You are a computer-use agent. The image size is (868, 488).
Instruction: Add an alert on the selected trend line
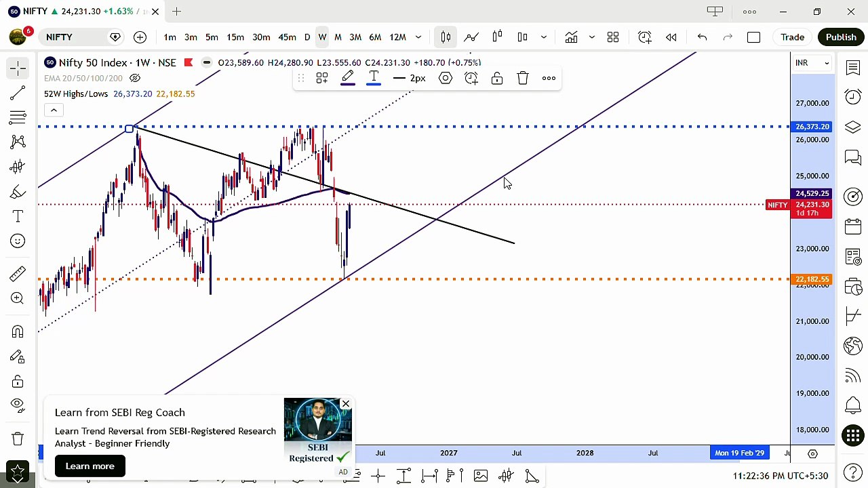pyautogui.click(x=471, y=79)
